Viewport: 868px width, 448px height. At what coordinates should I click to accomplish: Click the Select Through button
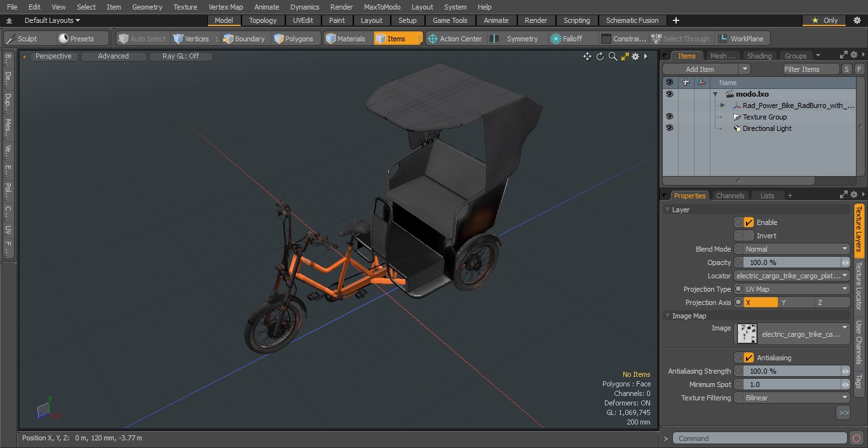coord(681,39)
